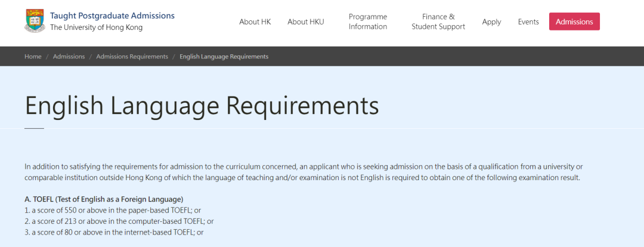644x247 pixels.
Task: Expand the Finance & Student Support menu
Action: [438, 21]
